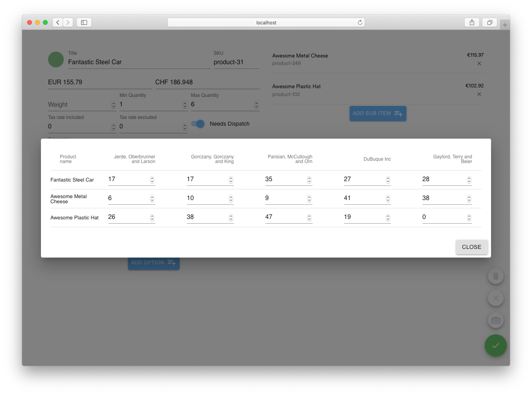Click the CHF 186.948 price field
The image size is (532, 395).
[207, 82]
